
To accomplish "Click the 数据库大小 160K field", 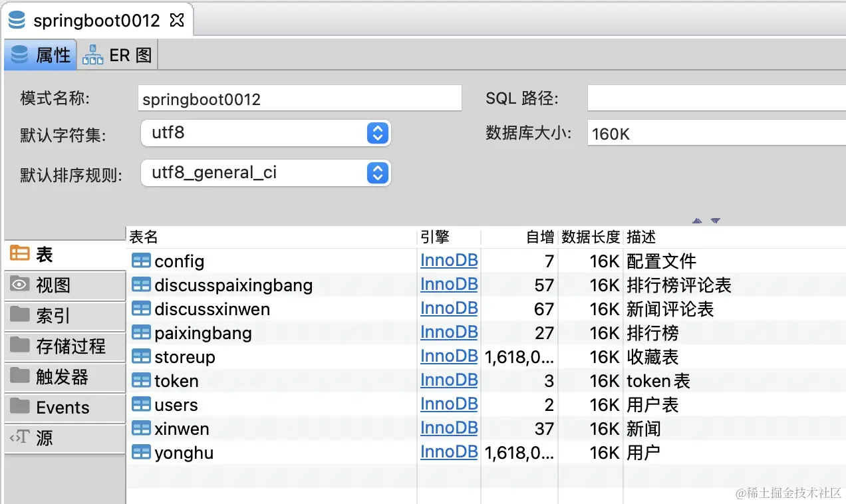I will [716, 133].
